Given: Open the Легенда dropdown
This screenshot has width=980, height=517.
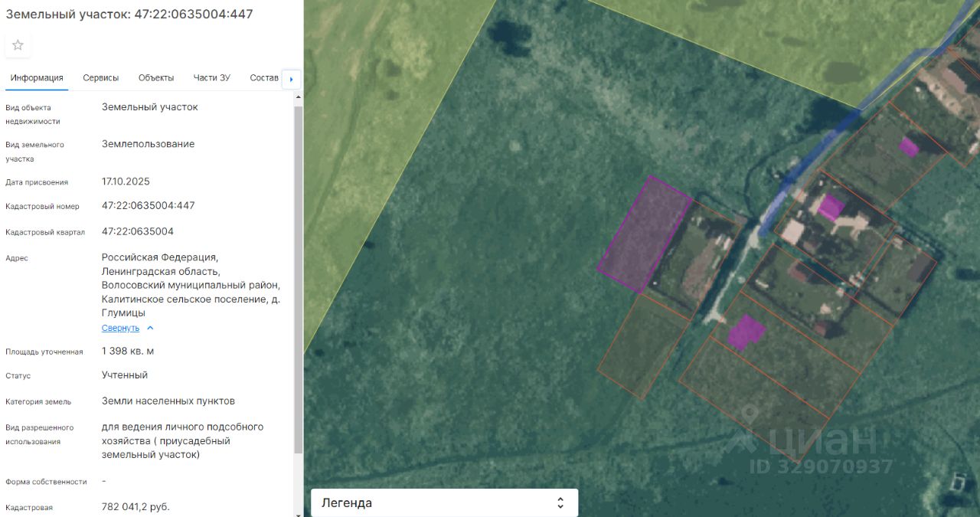Looking at the screenshot, I should (444, 503).
